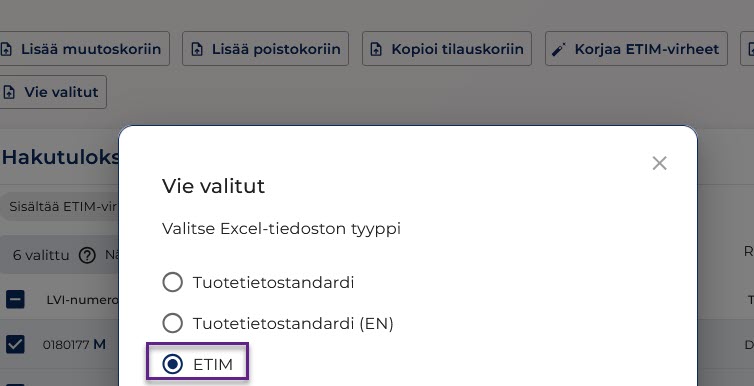The height and width of the screenshot is (386, 754).
Task: Click the Kopioi tilauskoriin copy icon
Action: point(377,49)
